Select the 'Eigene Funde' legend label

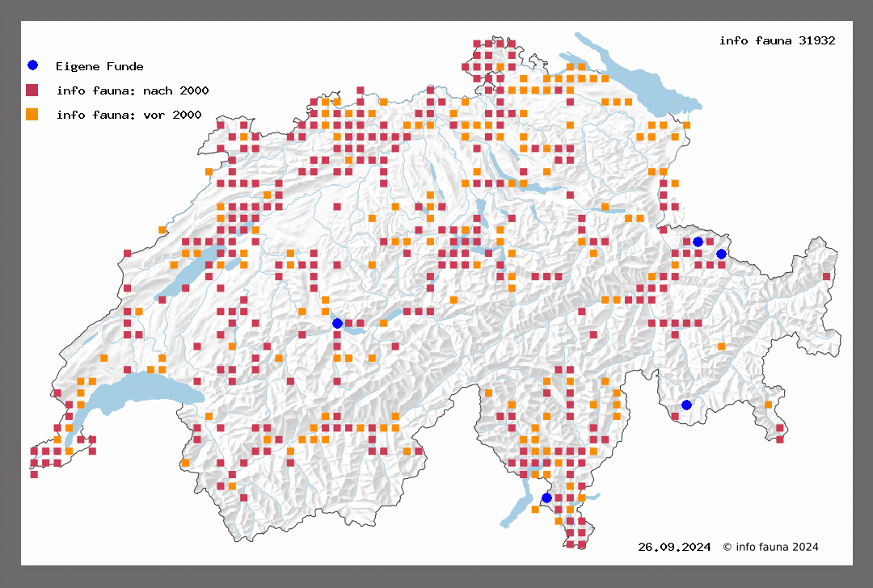[99, 66]
